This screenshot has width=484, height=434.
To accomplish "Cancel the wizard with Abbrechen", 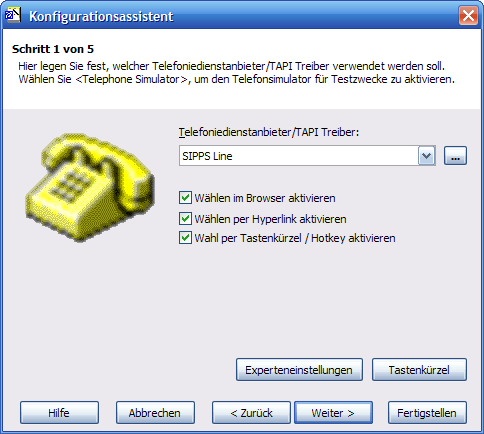I will click(155, 413).
